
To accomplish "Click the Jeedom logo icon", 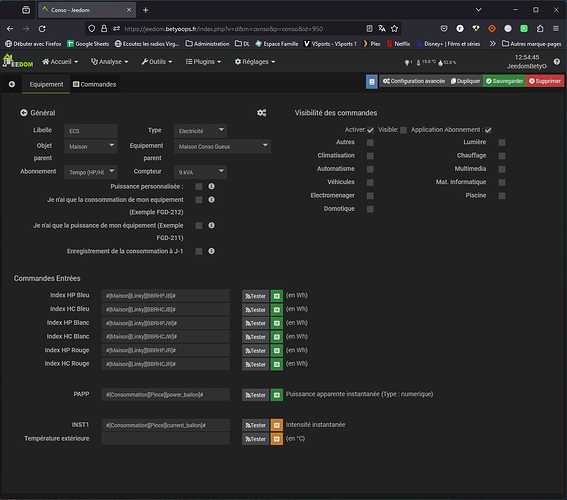I will pos(18,61).
